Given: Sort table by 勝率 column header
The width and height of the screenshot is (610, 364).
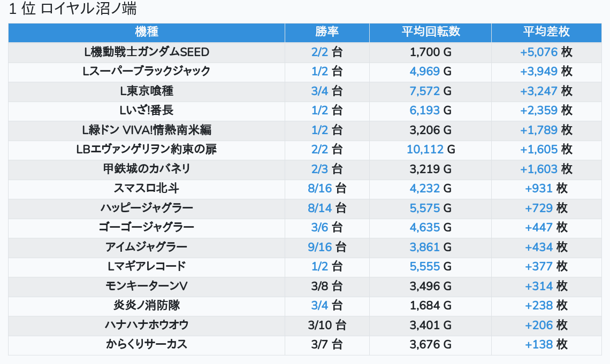Looking at the screenshot, I should click(327, 32).
